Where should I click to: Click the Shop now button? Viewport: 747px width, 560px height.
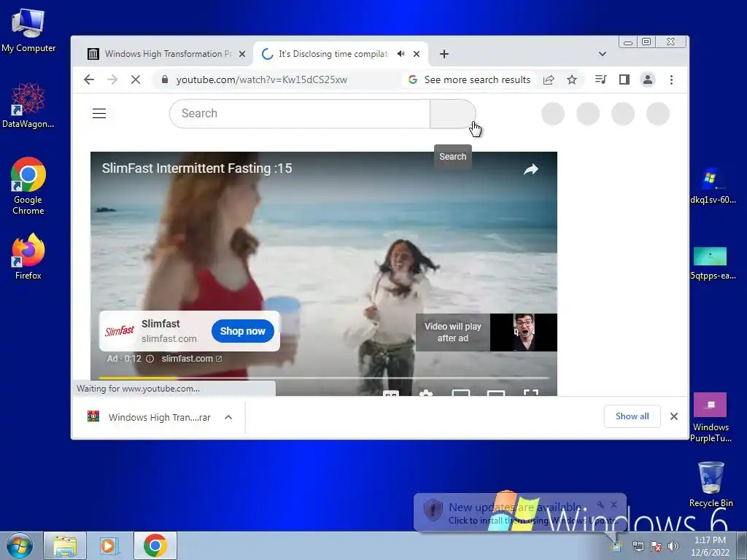click(x=242, y=331)
